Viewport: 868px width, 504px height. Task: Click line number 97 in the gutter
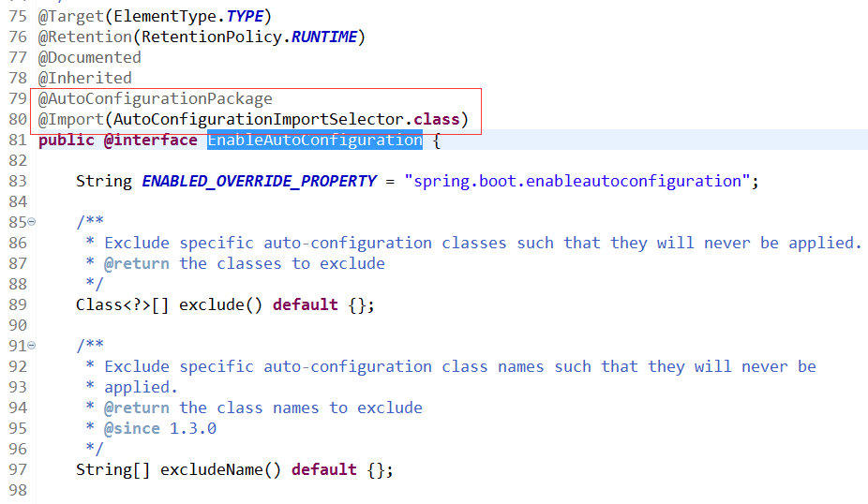coord(18,469)
